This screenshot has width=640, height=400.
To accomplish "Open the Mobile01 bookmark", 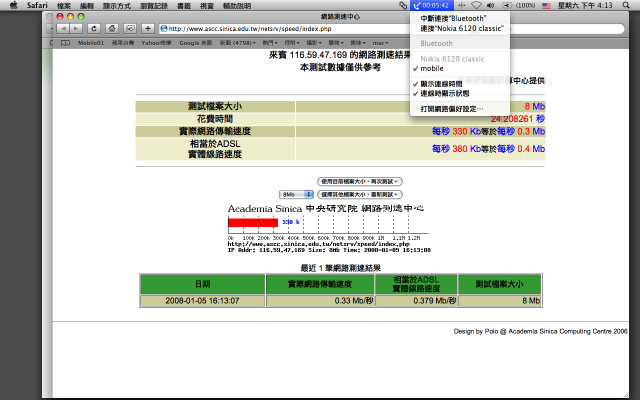I will click(x=91, y=43).
